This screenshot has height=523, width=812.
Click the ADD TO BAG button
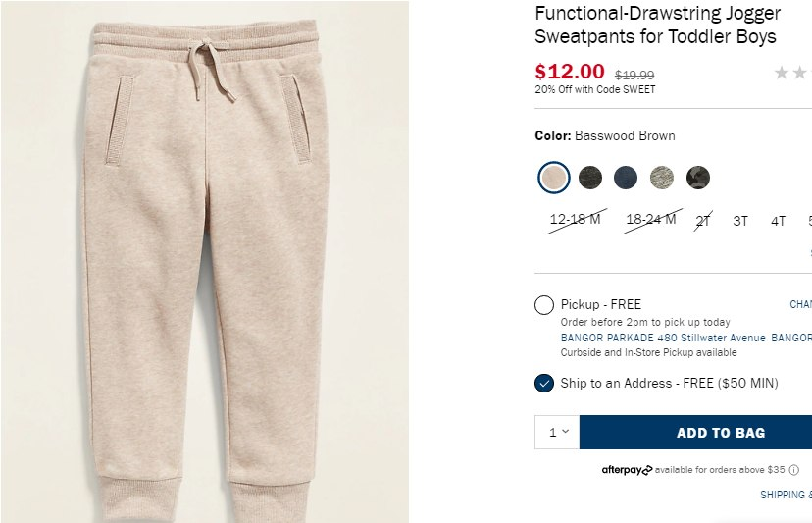click(695, 433)
